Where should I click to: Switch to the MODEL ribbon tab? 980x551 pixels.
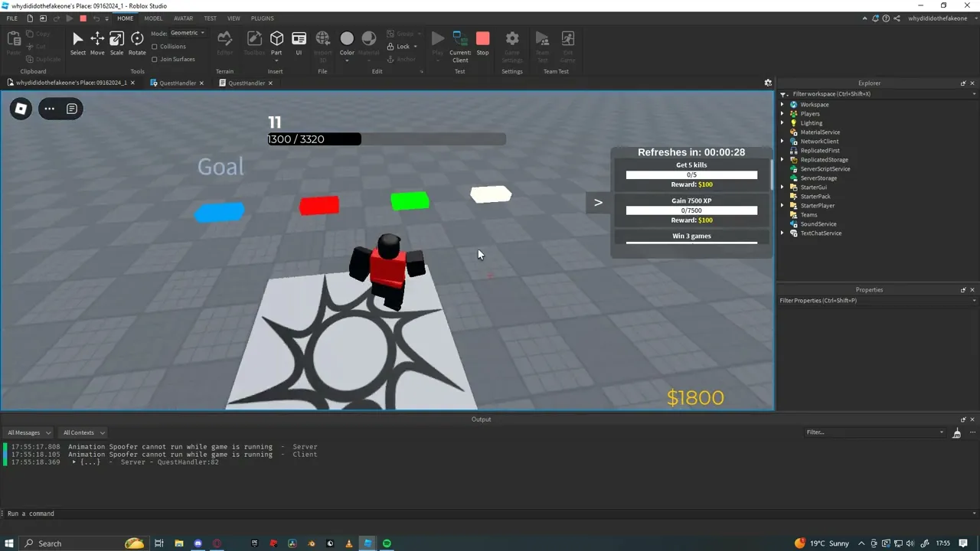153,18
